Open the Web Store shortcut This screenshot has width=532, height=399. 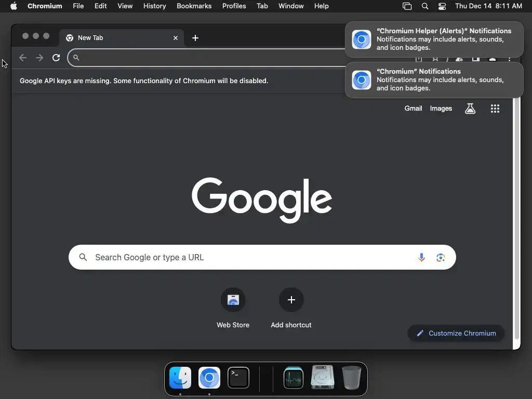point(233,308)
